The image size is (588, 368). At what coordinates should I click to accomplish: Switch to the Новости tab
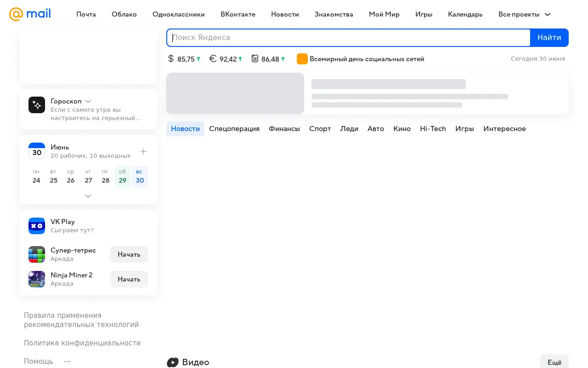(185, 129)
